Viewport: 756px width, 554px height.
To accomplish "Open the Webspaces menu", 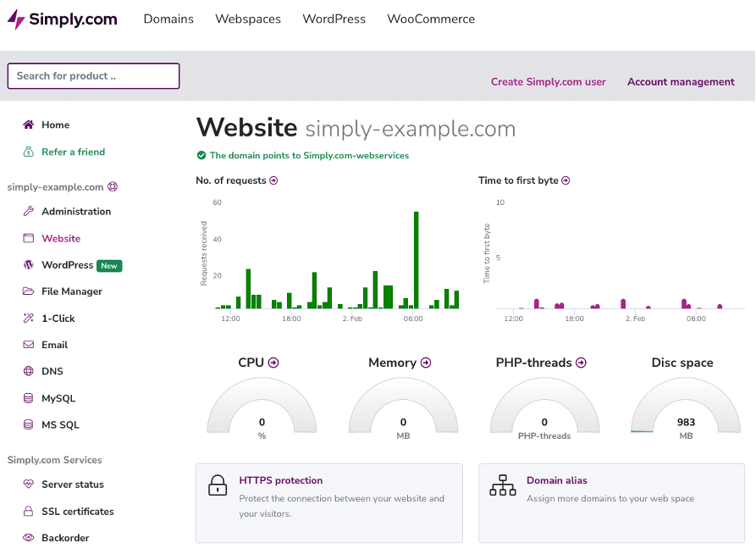I will 248,19.
